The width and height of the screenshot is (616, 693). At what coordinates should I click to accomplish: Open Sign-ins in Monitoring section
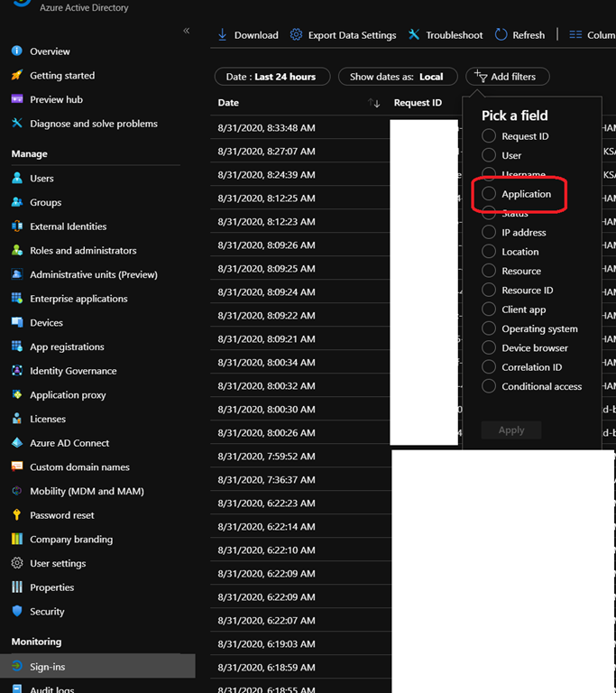48,667
